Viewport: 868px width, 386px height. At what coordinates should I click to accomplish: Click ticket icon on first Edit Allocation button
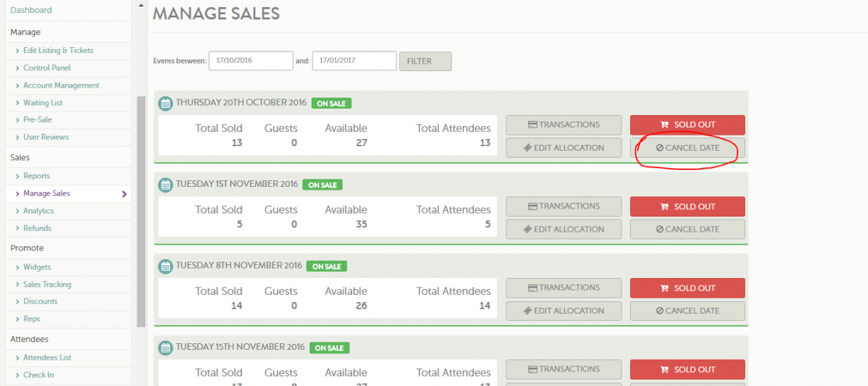pyautogui.click(x=528, y=148)
